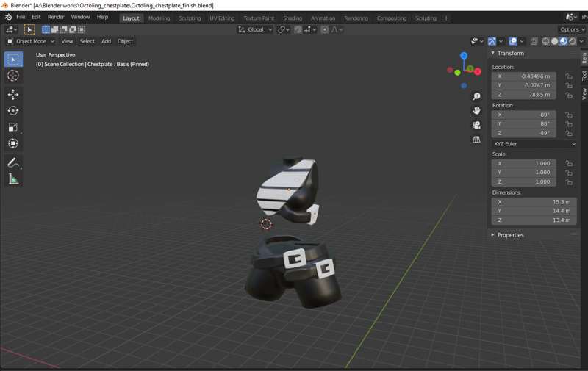588x371 pixels.
Task: Lock Rotation Y value
Action: click(x=569, y=124)
